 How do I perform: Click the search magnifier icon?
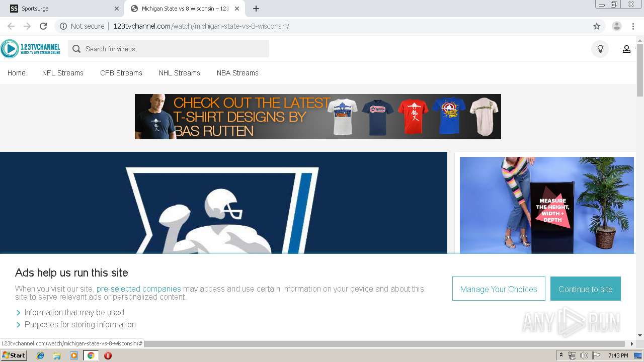pos(76,49)
